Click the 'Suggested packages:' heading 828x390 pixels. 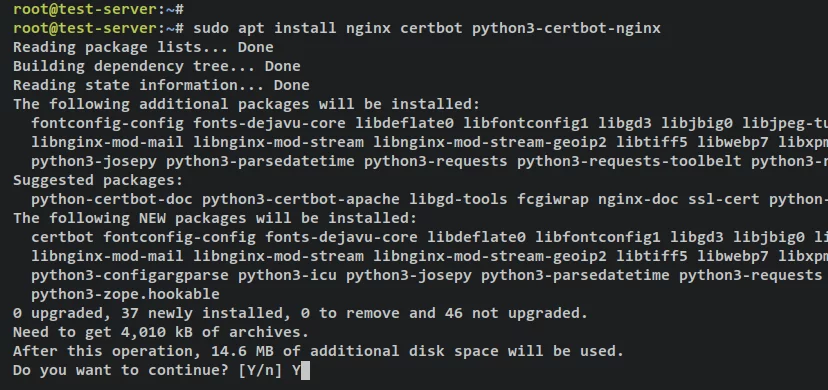pyautogui.click(x=98, y=180)
